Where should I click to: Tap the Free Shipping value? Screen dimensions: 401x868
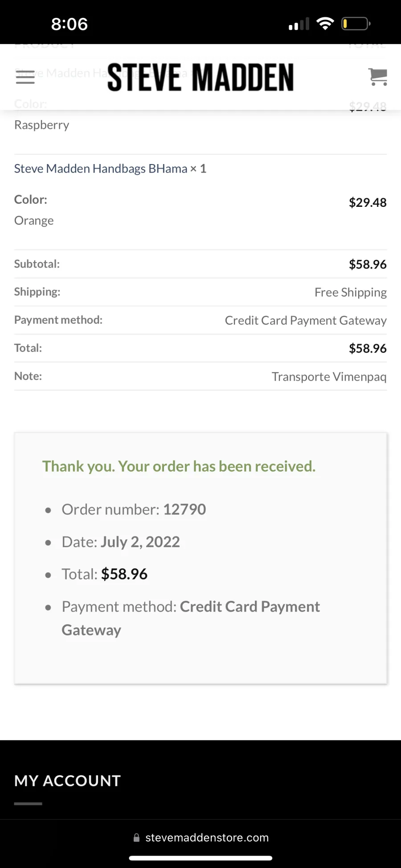(351, 292)
